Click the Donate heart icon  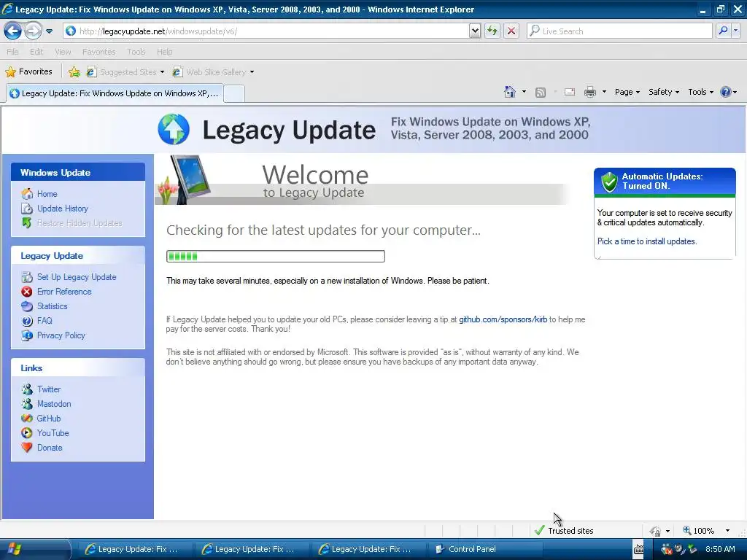pyautogui.click(x=27, y=448)
